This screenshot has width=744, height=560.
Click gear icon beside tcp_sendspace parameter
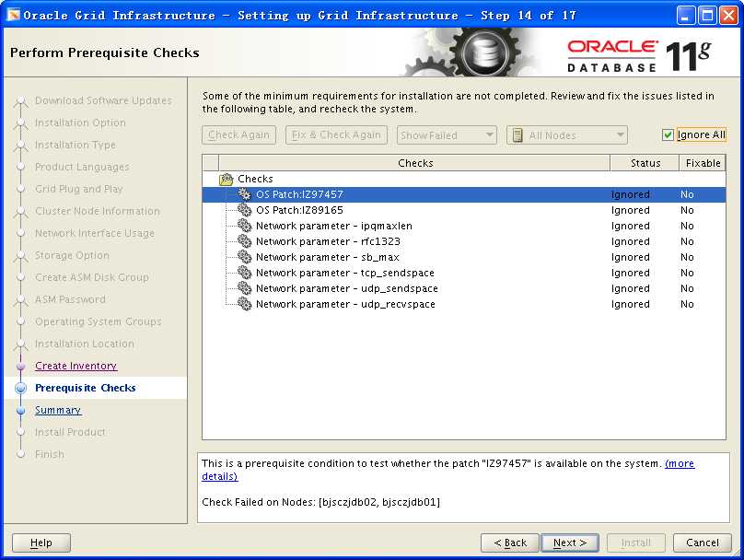244,273
